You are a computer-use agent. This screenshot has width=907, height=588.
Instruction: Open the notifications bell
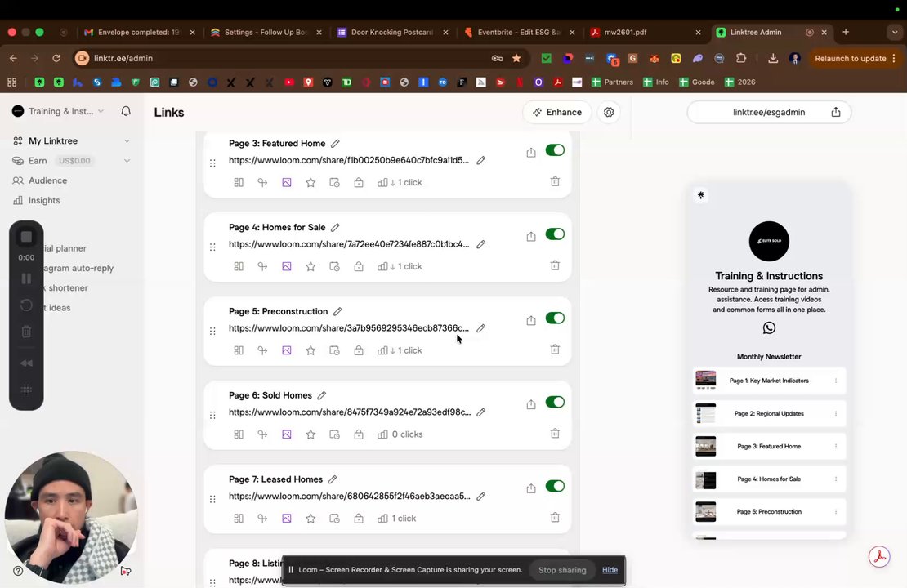(x=126, y=111)
